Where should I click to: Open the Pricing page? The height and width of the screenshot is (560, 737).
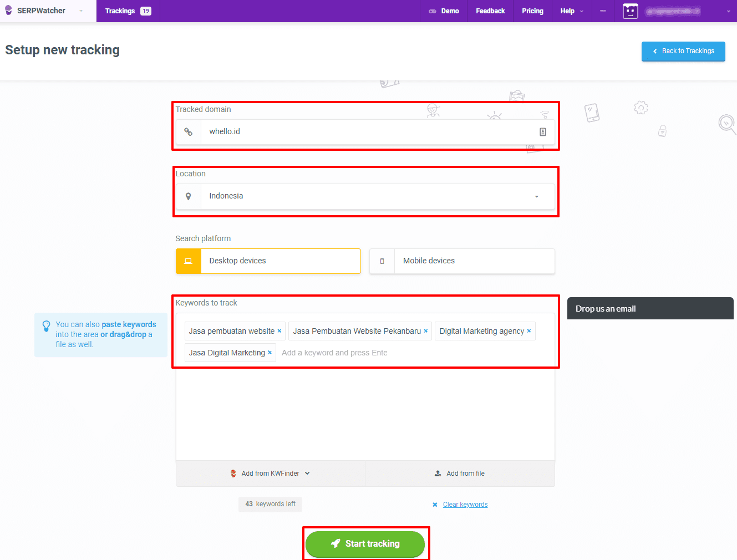pyautogui.click(x=532, y=11)
